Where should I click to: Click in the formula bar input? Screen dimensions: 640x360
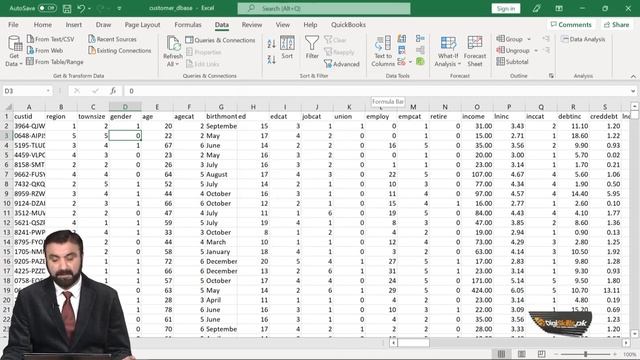(376, 91)
